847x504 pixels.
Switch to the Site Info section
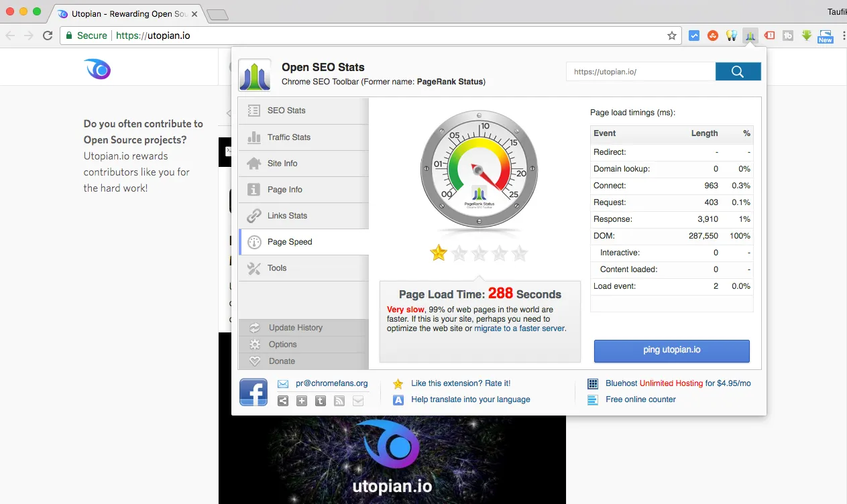click(304, 163)
